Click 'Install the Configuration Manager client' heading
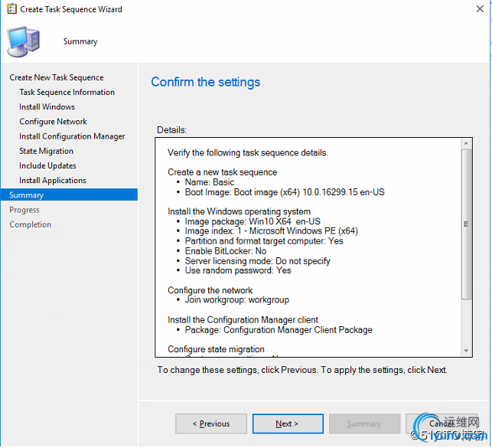 (243, 320)
